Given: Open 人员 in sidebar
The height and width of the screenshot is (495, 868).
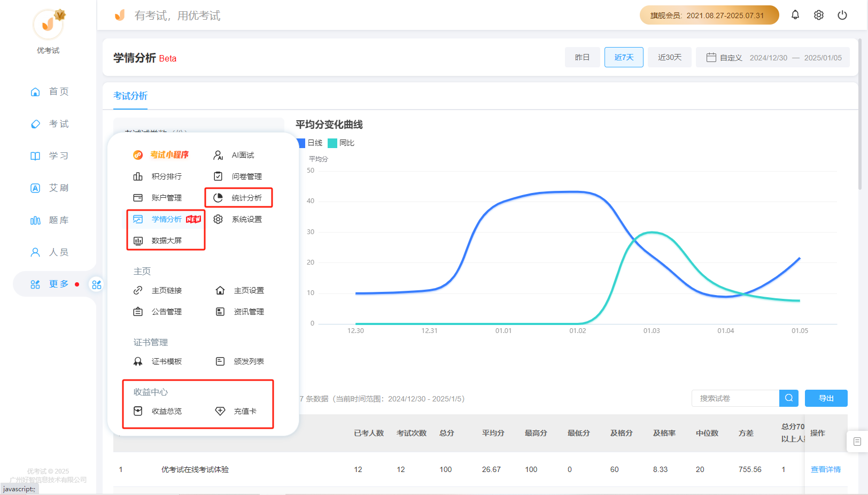Looking at the screenshot, I should pyautogui.click(x=49, y=252).
